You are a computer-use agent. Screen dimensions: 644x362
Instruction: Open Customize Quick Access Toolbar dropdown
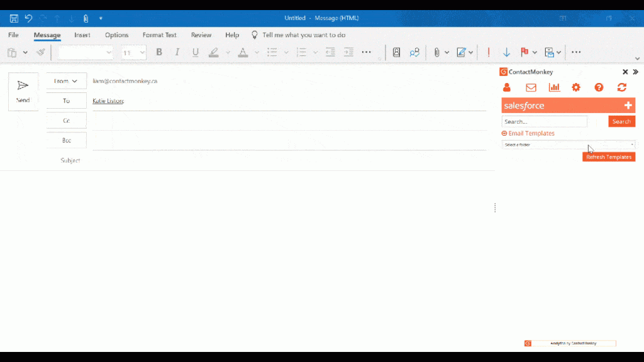click(101, 18)
